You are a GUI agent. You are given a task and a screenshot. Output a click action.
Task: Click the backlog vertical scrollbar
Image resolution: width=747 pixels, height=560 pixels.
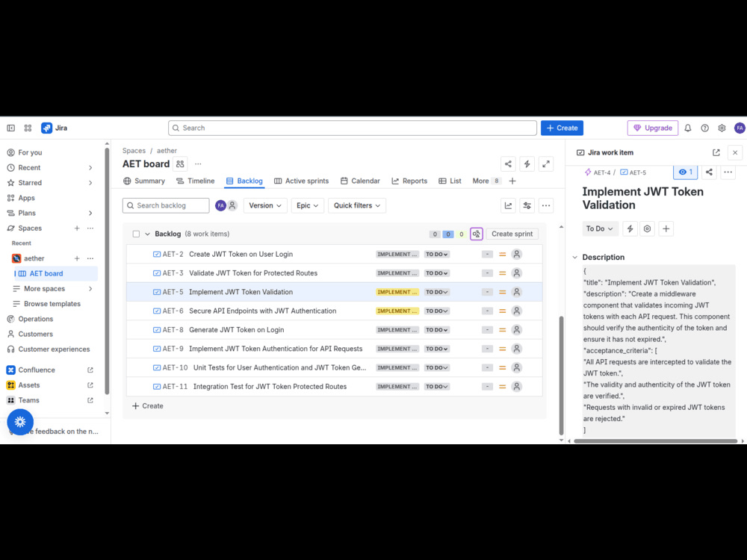[561, 376]
